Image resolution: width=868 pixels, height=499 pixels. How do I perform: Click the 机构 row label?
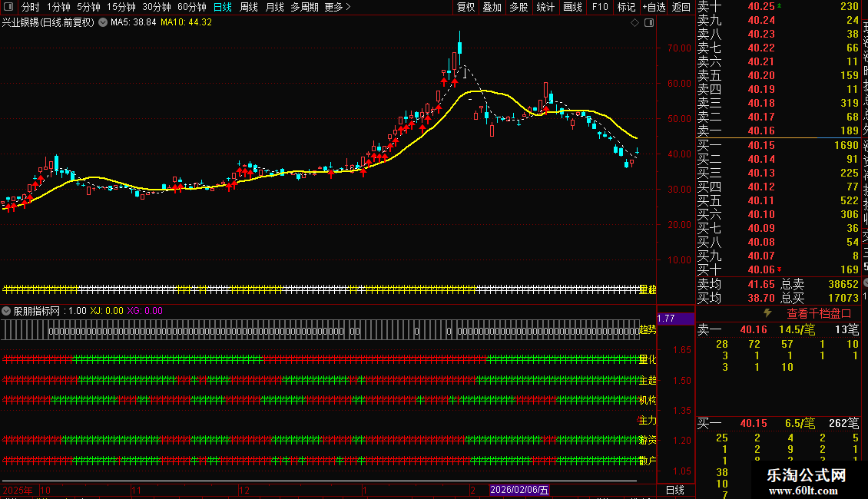click(648, 400)
